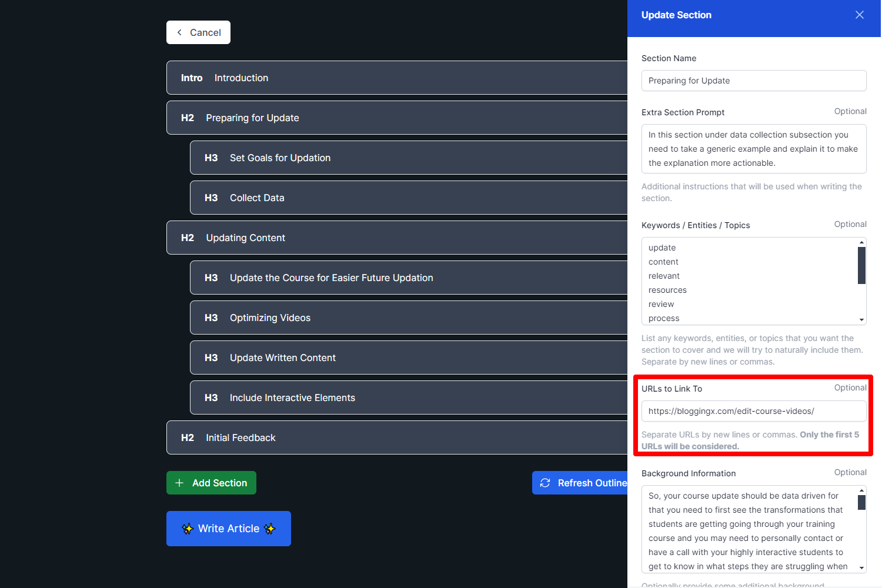Click the refresh icon on Refresh Outline
The image size is (882, 588).
point(545,483)
